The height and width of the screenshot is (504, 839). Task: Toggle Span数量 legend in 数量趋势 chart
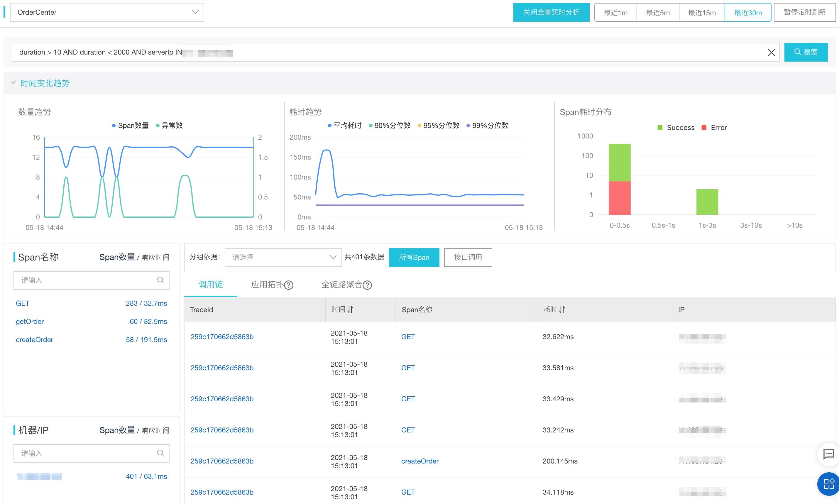(130, 126)
